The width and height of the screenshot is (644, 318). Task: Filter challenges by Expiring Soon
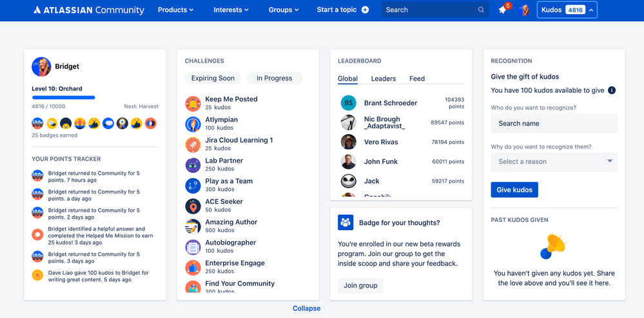pyautogui.click(x=213, y=78)
